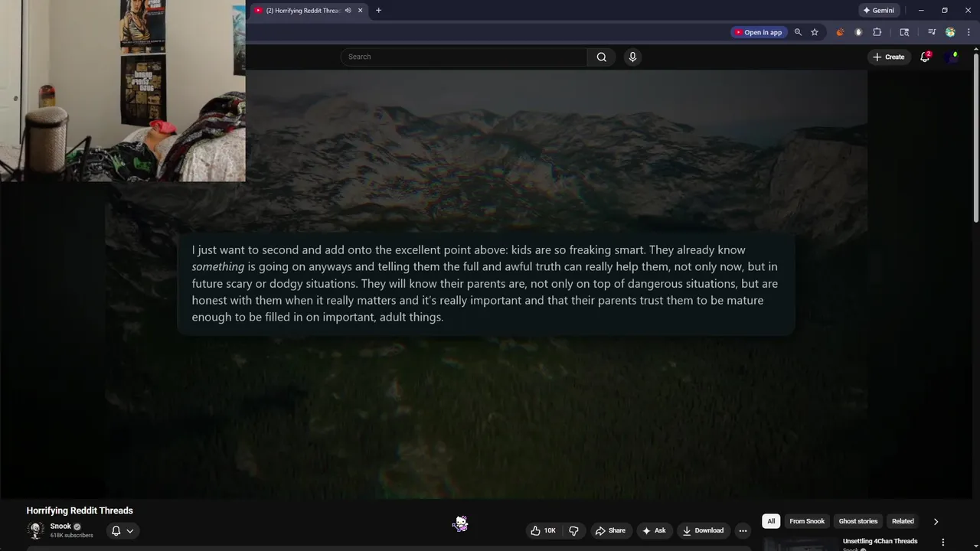Open media controls in Chrome toolbar
The width and height of the screenshot is (980, 551).
point(932,32)
